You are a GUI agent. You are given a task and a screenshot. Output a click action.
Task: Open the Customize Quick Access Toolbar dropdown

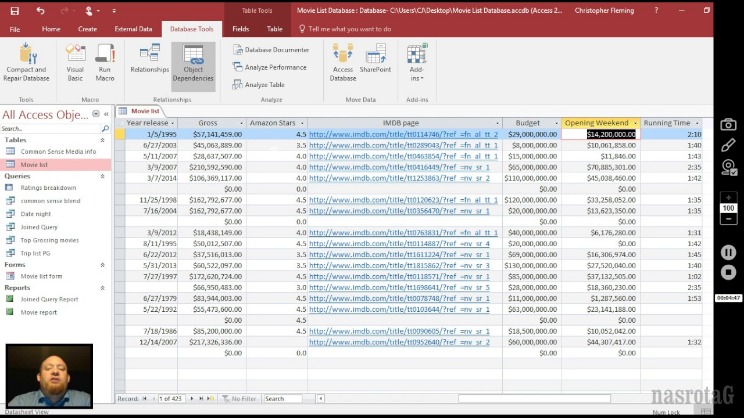tap(114, 10)
